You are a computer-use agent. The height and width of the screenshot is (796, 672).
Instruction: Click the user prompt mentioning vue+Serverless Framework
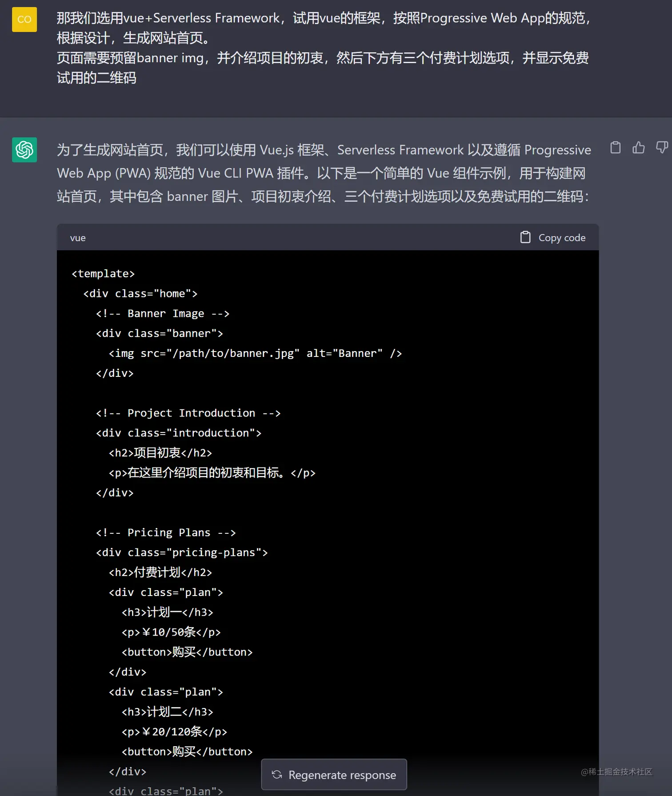coord(324,48)
